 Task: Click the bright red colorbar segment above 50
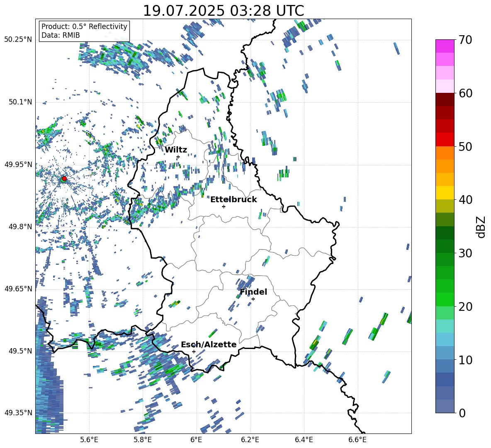pos(445,140)
